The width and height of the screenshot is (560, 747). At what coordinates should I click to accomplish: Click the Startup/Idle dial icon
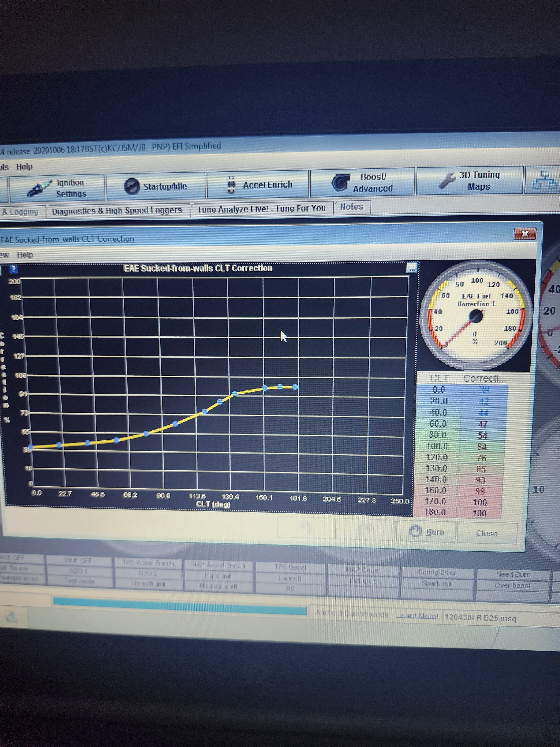(132, 186)
